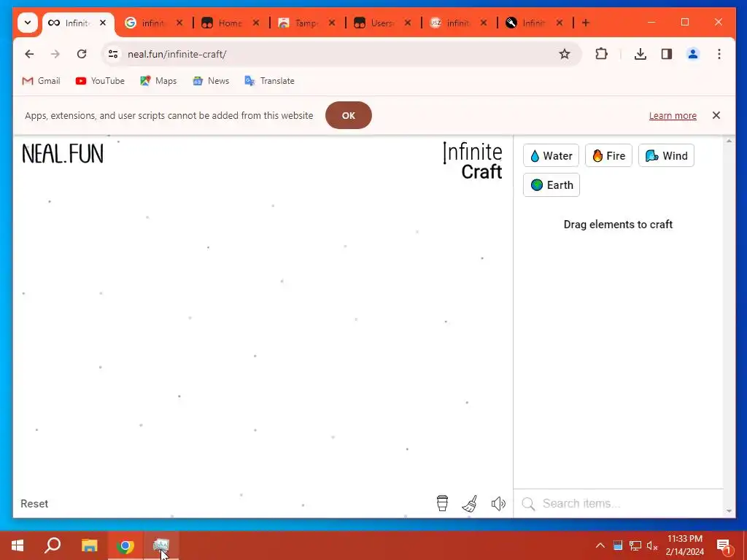
Task: Click the muted volume tray icon
Action: (x=652, y=545)
